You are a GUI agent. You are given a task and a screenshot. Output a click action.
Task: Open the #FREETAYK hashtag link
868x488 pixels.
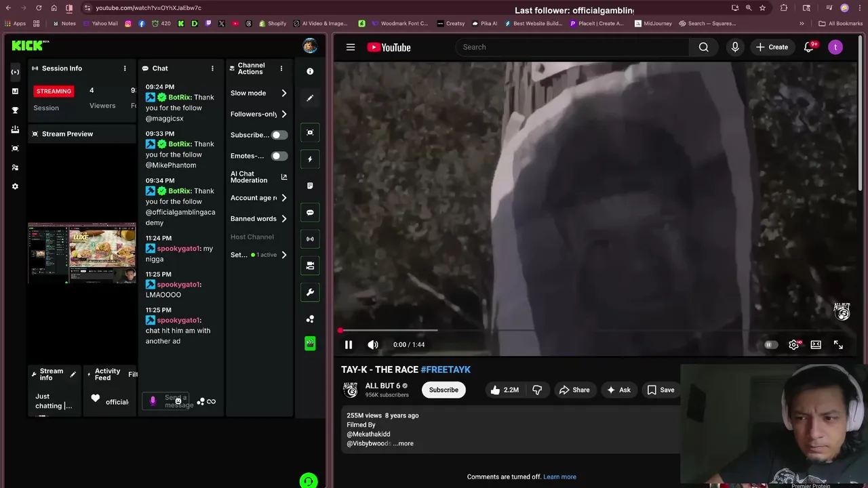click(x=446, y=369)
